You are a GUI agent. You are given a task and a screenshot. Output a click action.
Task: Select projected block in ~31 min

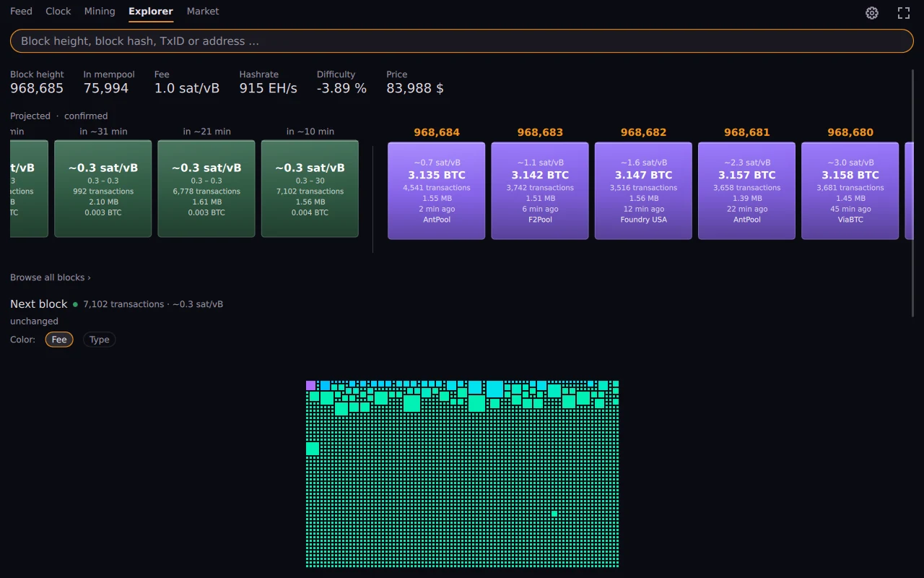[x=103, y=189]
